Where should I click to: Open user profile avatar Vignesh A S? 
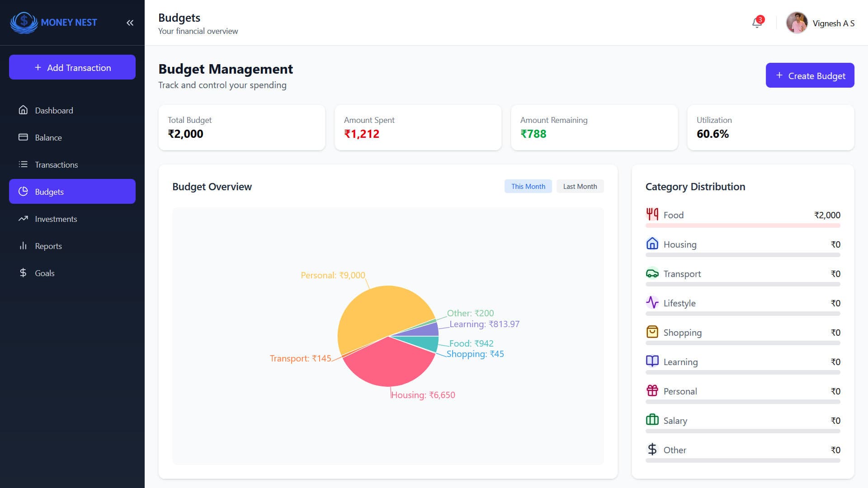(797, 23)
